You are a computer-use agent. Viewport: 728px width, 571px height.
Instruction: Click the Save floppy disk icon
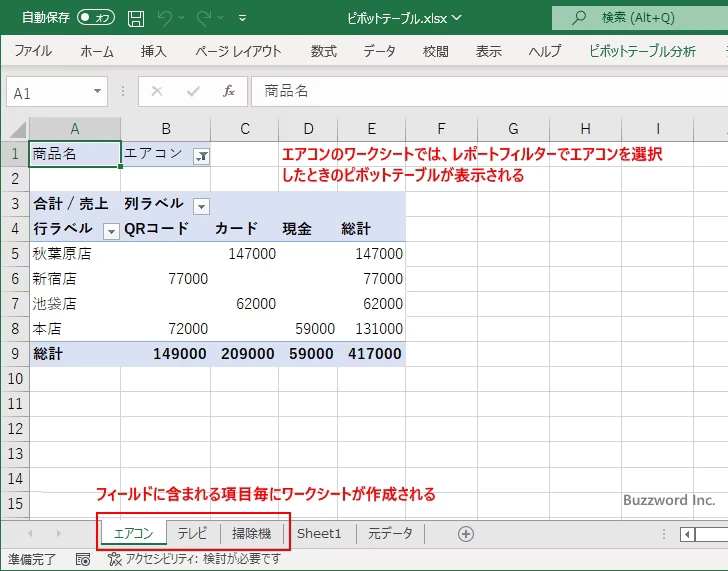(x=136, y=18)
